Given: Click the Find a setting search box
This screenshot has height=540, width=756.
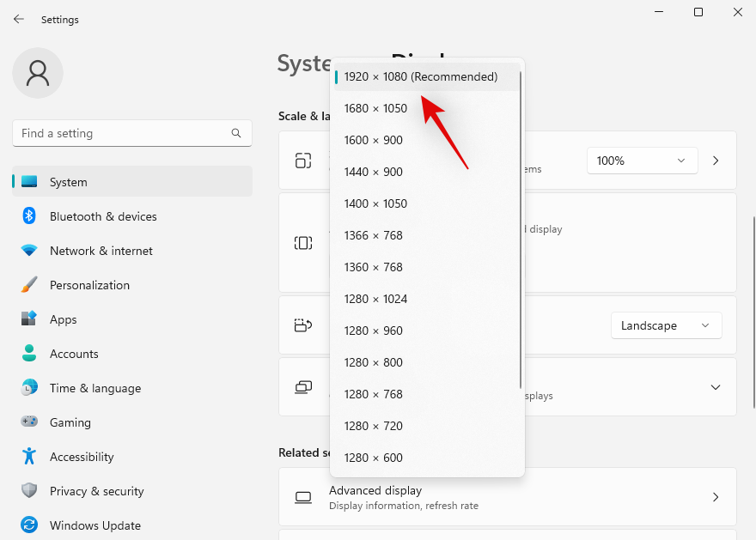Looking at the screenshot, I should (x=120, y=133).
